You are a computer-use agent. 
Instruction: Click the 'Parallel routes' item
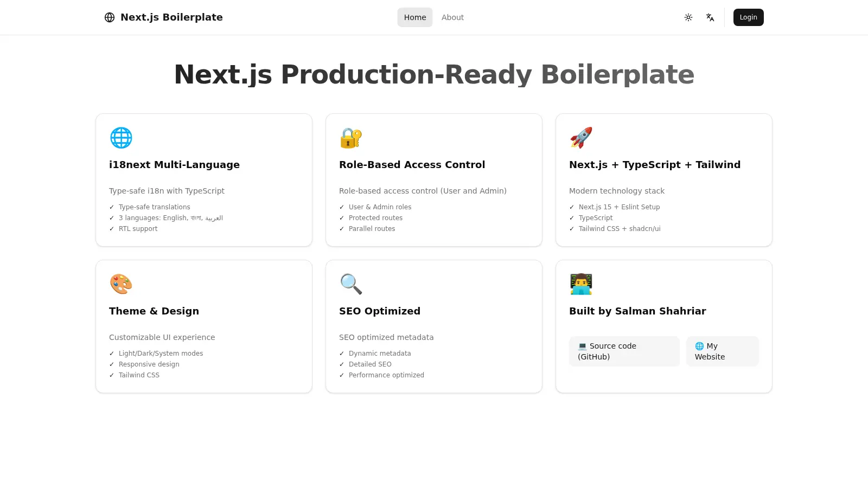tap(372, 229)
